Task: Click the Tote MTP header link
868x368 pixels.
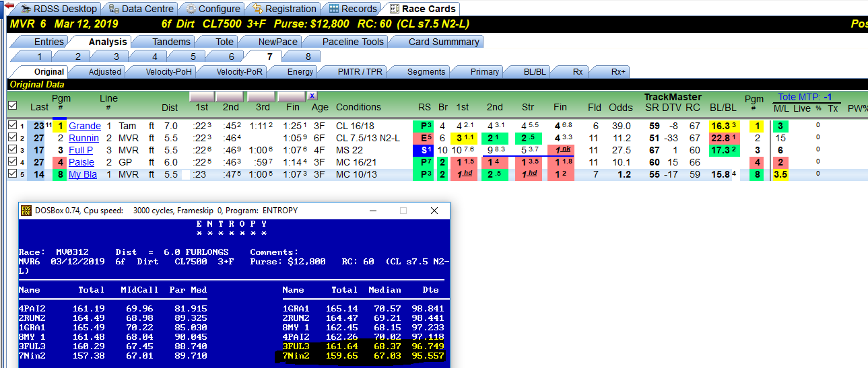Action: (806, 97)
